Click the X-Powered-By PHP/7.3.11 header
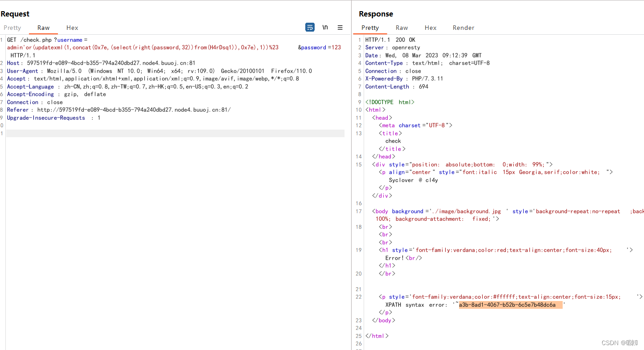Viewport: 644px width, 350px height. click(x=404, y=79)
